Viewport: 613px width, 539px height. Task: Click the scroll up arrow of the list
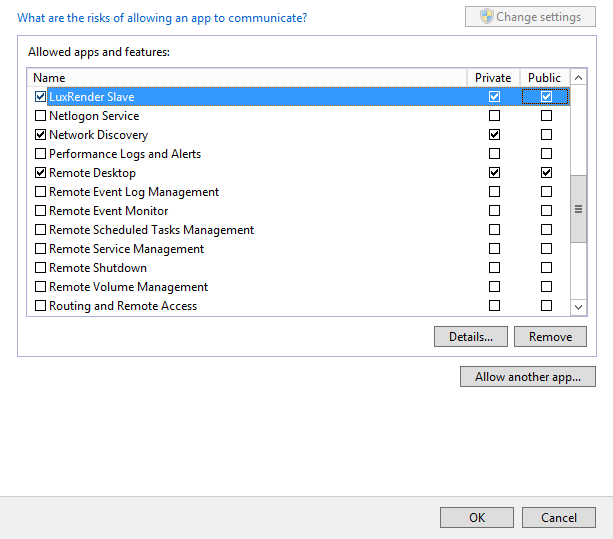pyautogui.click(x=579, y=78)
